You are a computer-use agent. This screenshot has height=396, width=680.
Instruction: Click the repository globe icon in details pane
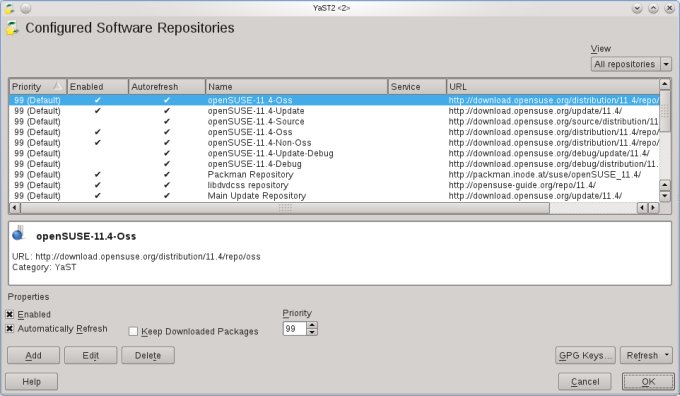pyautogui.click(x=19, y=233)
